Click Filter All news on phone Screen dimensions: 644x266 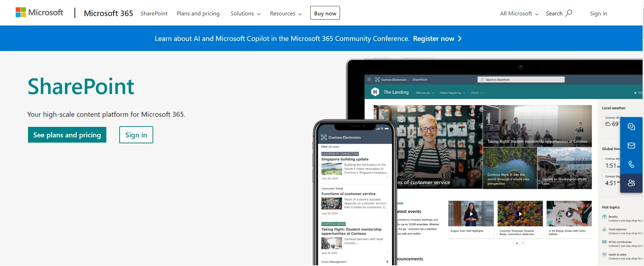tap(330, 147)
